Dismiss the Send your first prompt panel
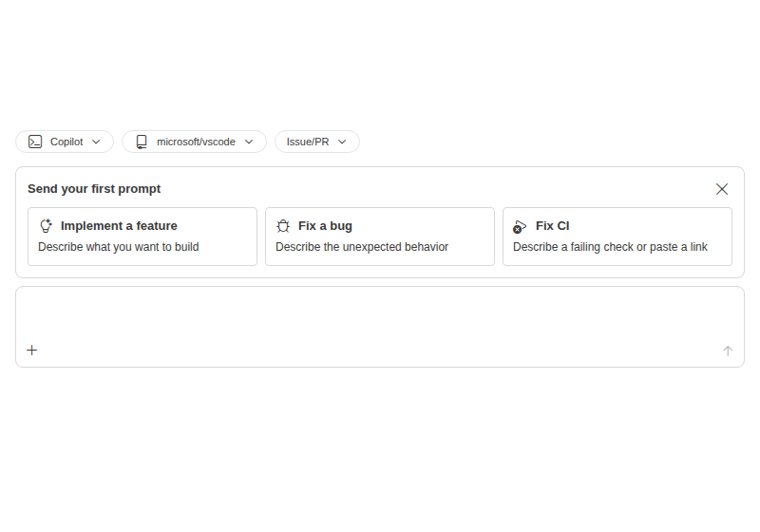 pos(722,189)
